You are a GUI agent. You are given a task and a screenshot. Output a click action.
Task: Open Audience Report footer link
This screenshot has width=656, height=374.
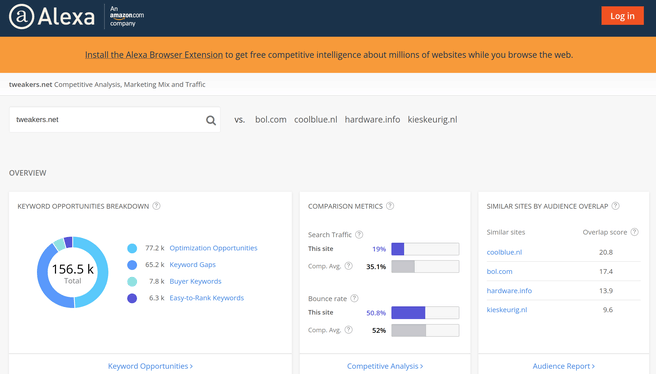click(563, 366)
